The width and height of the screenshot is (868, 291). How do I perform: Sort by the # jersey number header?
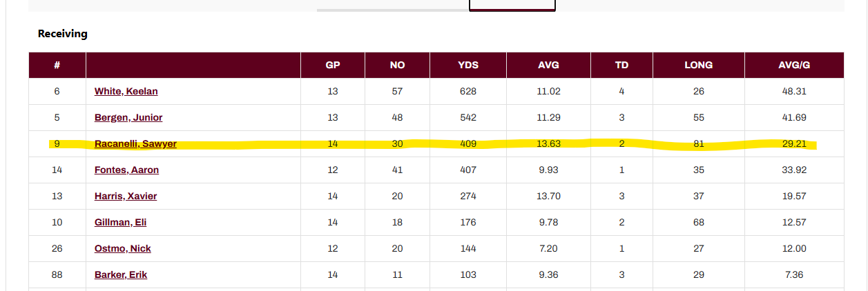click(57, 66)
